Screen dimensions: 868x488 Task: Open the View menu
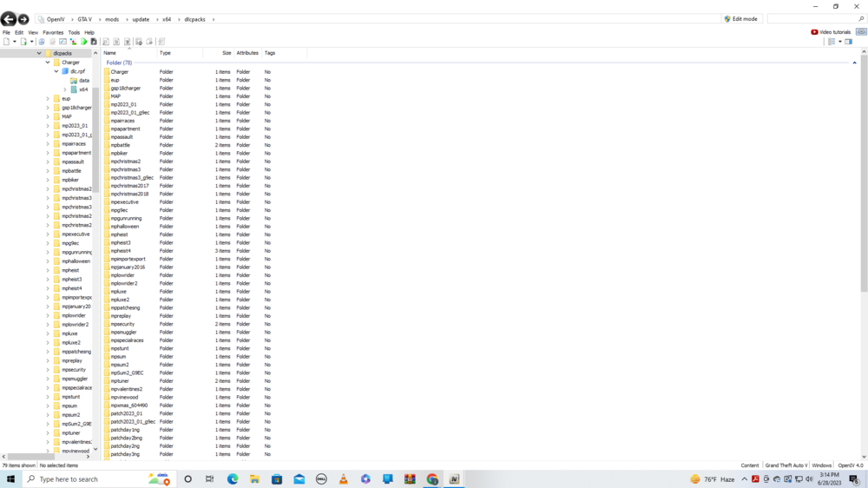pos(33,33)
